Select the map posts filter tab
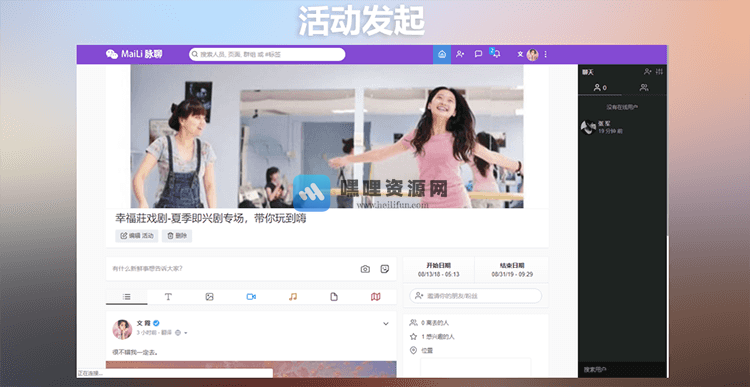The width and height of the screenshot is (750, 387). point(375,297)
